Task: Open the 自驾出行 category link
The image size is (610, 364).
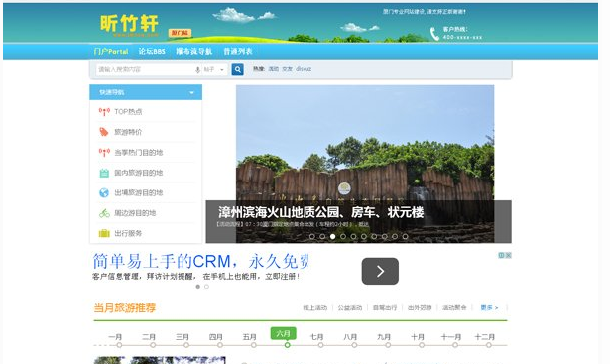Action: click(x=385, y=308)
